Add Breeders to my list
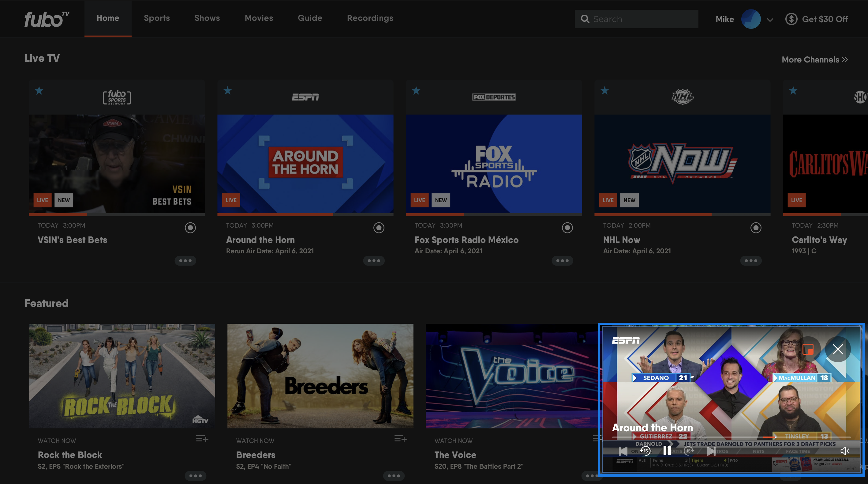Image resolution: width=868 pixels, height=484 pixels. pyautogui.click(x=401, y=438)
